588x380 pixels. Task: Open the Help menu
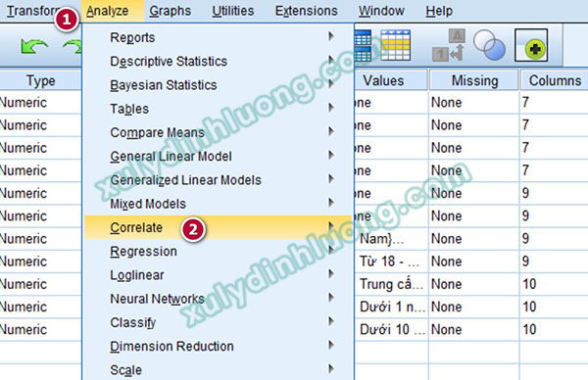(x=439, y=11)
